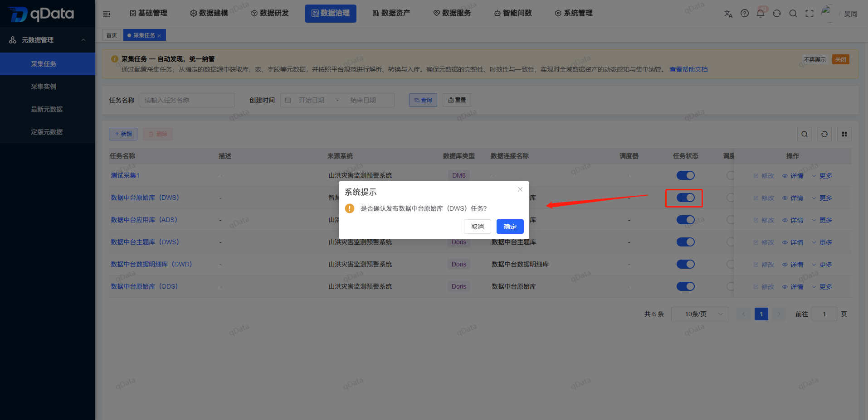Open the 数据中台数据明细库（DWD） task link
Image resolution: width=868 pixels, height=420 pixels.
click(151, 264)
